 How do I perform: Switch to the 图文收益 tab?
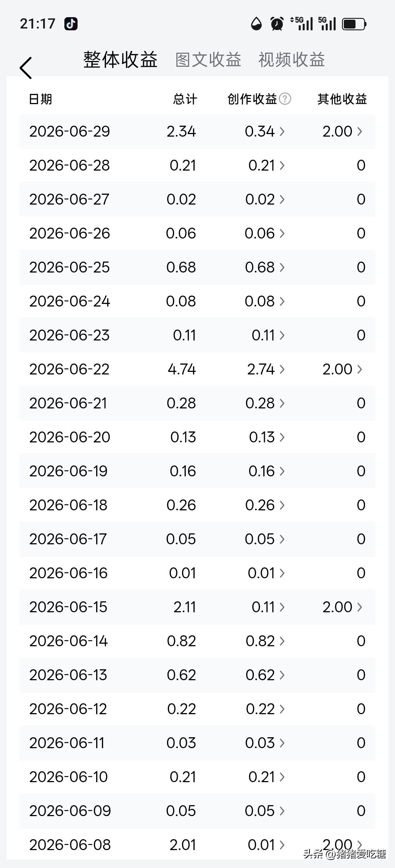208,60
